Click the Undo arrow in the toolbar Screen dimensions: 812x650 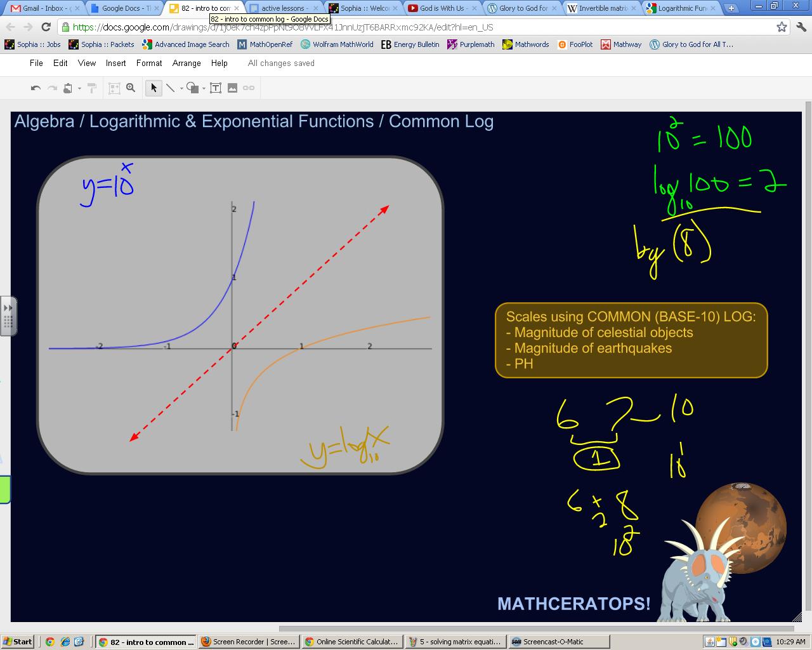point(36,88)
